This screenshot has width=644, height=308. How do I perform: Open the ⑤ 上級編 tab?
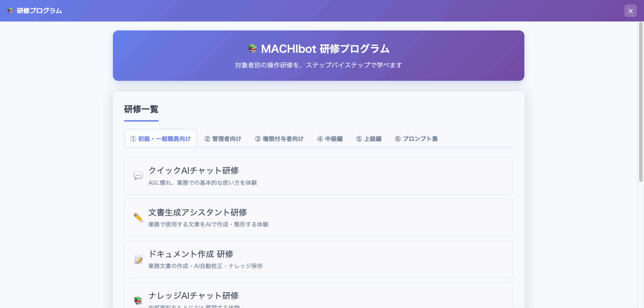tap(369, 139)
